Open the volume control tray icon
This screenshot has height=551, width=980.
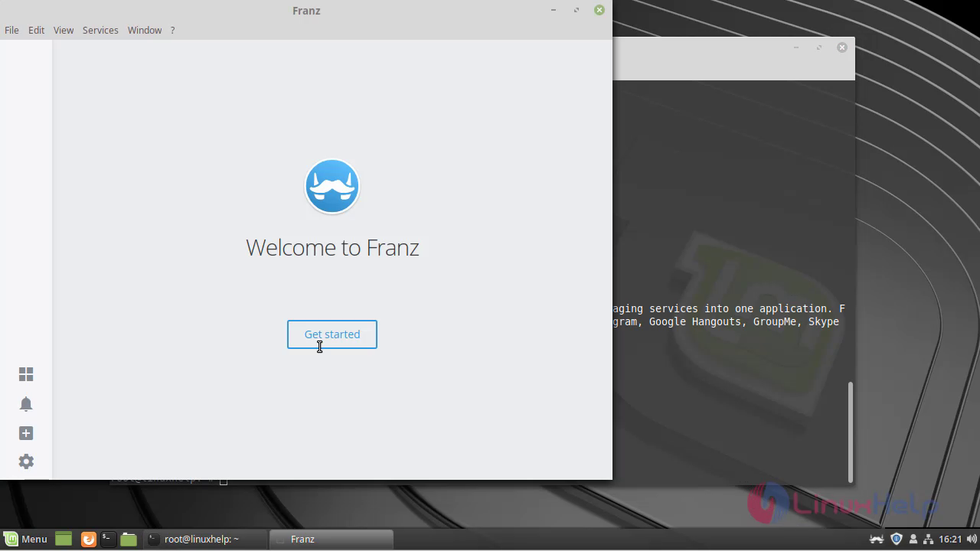pyautogui.click(x=972, y=539)
